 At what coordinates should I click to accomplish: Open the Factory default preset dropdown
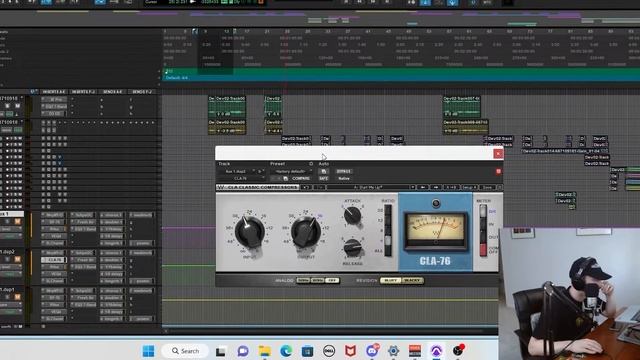291,171
